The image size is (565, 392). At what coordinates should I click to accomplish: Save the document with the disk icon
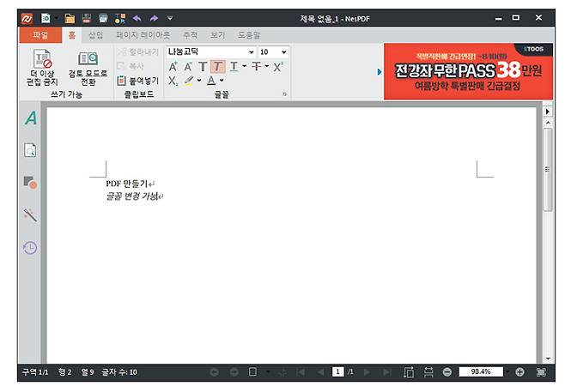(87, 18)
